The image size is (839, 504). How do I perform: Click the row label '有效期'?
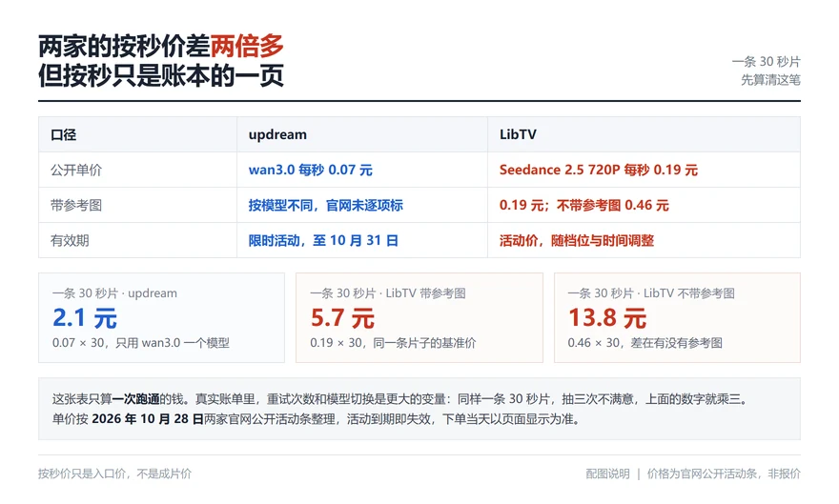70,240
